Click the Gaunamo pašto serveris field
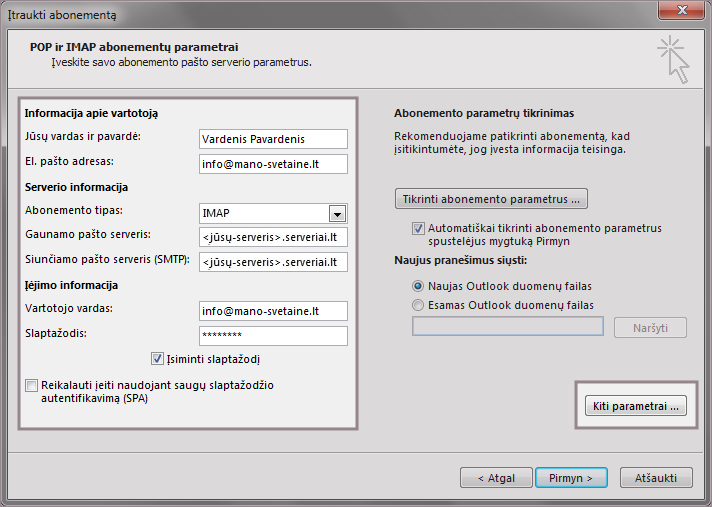This screenshot has height=507, width=712. click(x=273, y=237)
